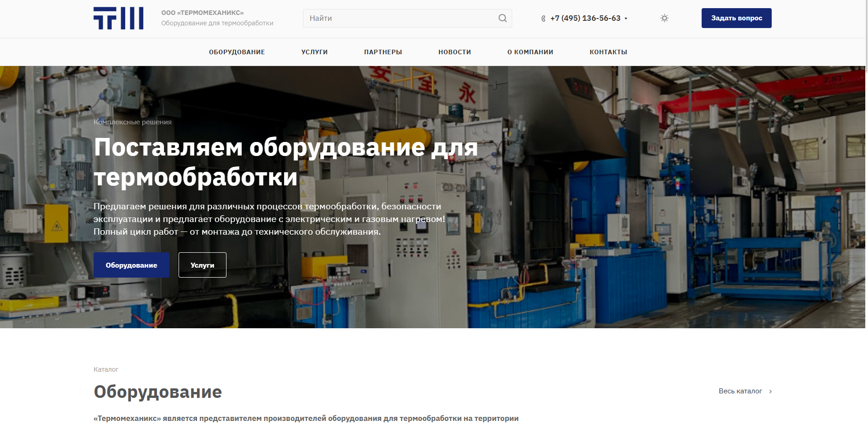Call the +7 (495) 136-56-63 number
868x425 pixels.
585,18
